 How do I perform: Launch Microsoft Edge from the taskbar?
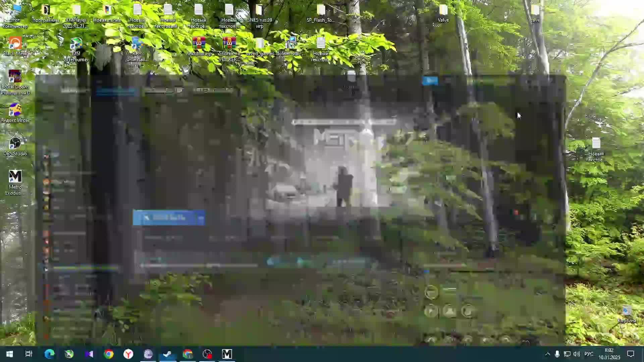(49, 354)
